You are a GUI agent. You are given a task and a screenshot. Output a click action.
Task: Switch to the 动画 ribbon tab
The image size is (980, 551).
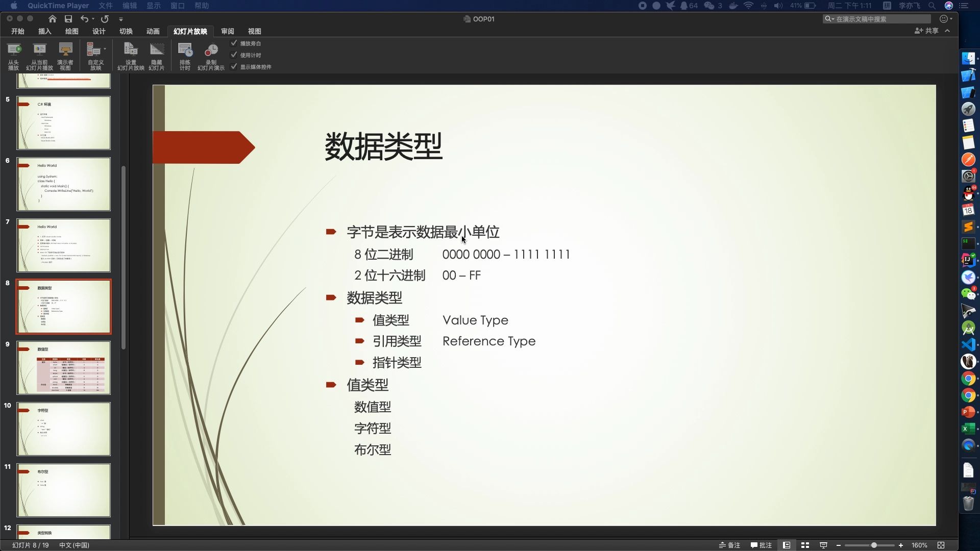tap(152, 31)
